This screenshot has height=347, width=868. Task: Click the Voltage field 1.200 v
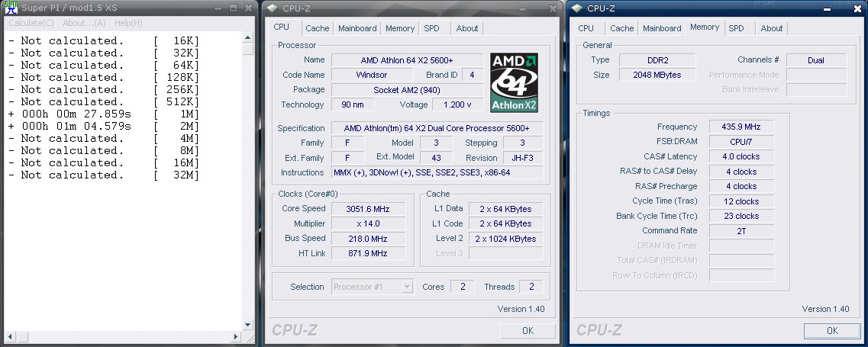tap(458, 104)
